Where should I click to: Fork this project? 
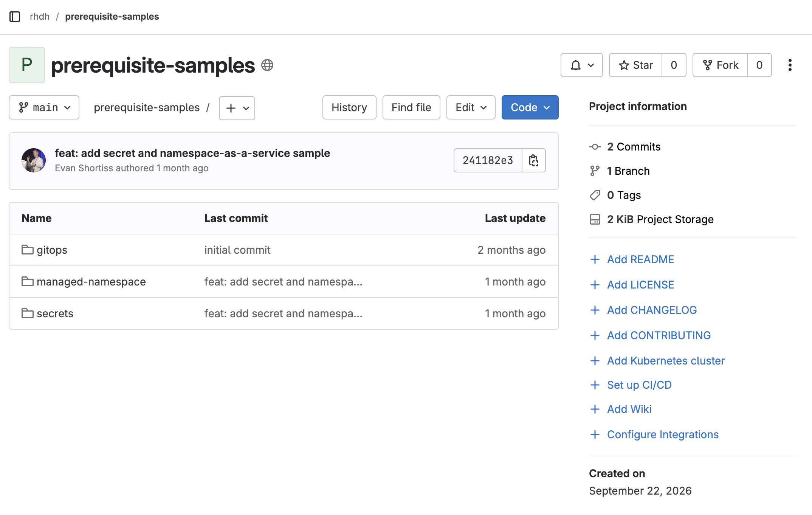click(x=720, y=65)
